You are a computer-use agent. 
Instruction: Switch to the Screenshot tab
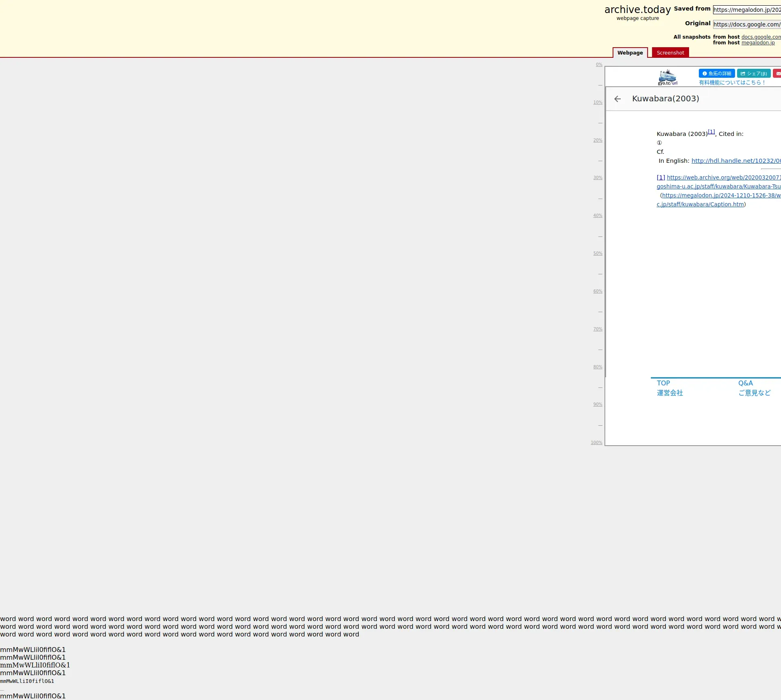670,53
